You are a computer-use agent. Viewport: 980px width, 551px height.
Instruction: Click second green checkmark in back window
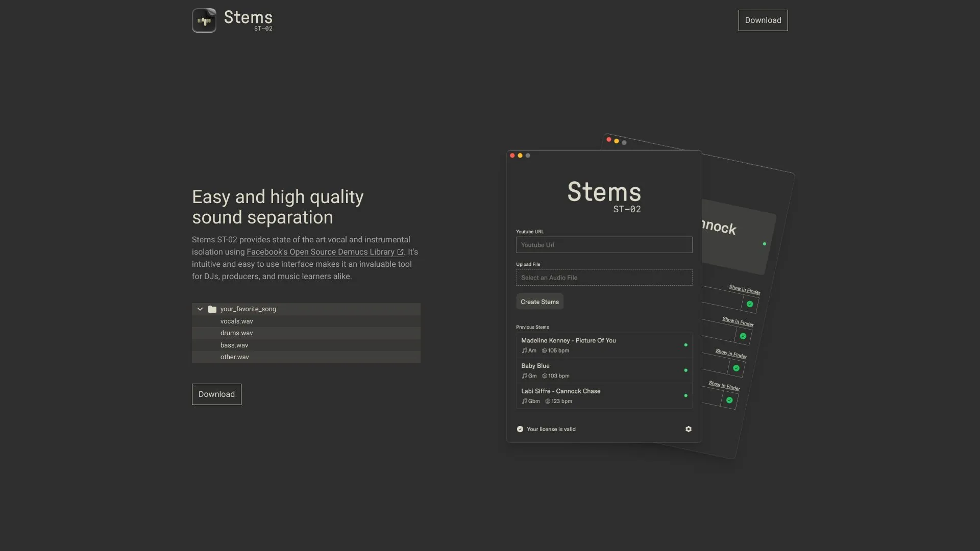[x=743, y=336]
